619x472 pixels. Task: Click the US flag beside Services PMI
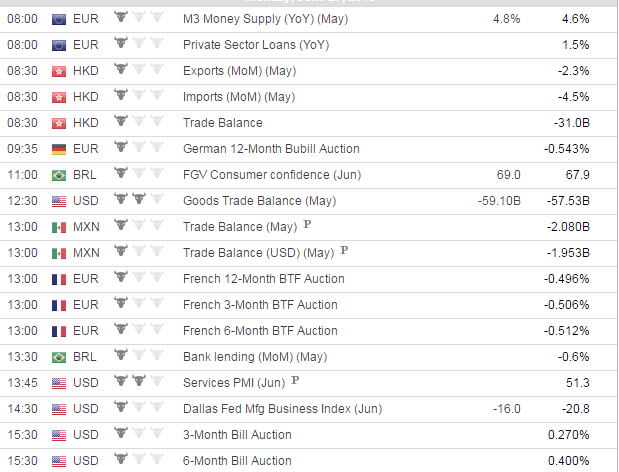[x=59, y=383]
